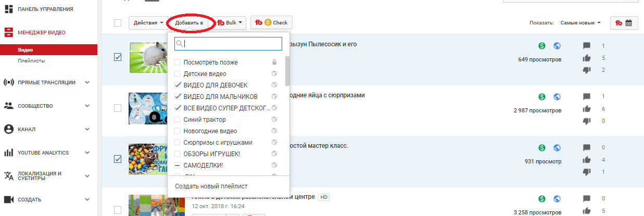
Task: Click Создать новый плейлист
Action: 211,186
